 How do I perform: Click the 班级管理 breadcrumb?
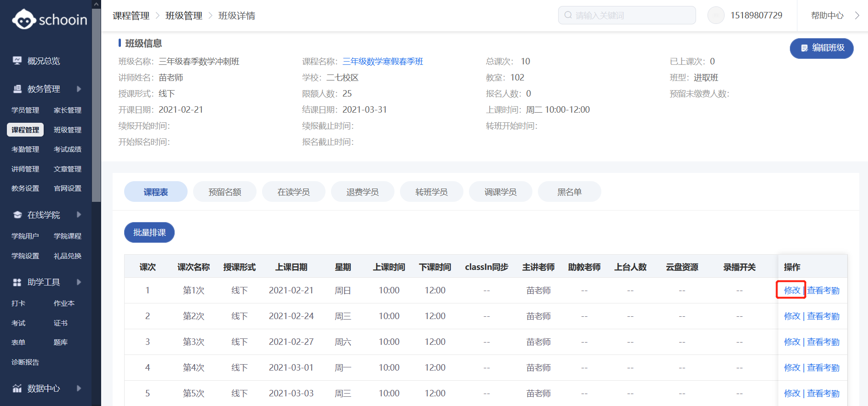184,16
